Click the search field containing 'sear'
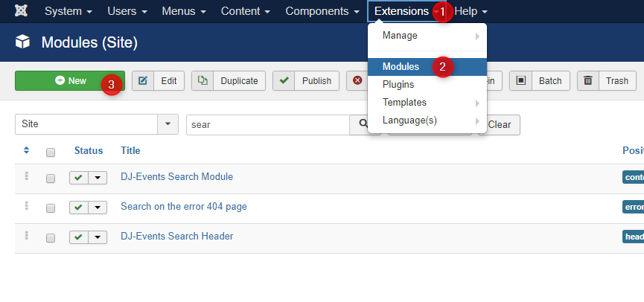Screen dimensions: 644x302 point(268,125)
